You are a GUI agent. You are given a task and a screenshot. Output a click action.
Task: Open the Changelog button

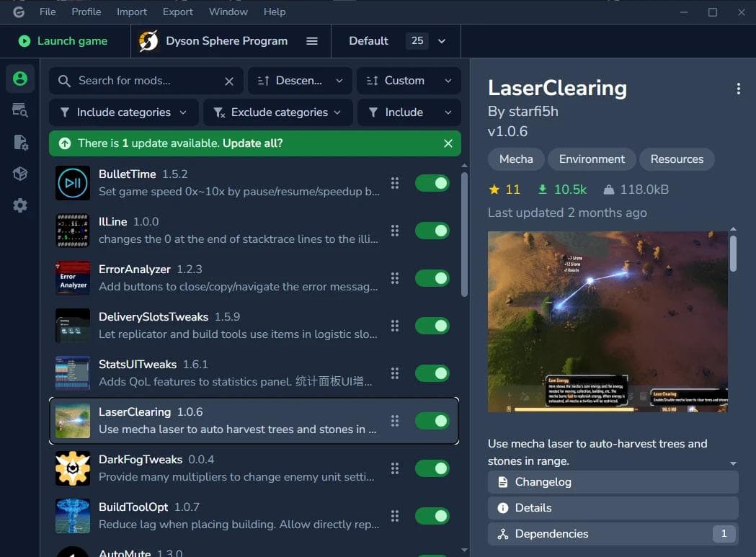tap(613, 482)
